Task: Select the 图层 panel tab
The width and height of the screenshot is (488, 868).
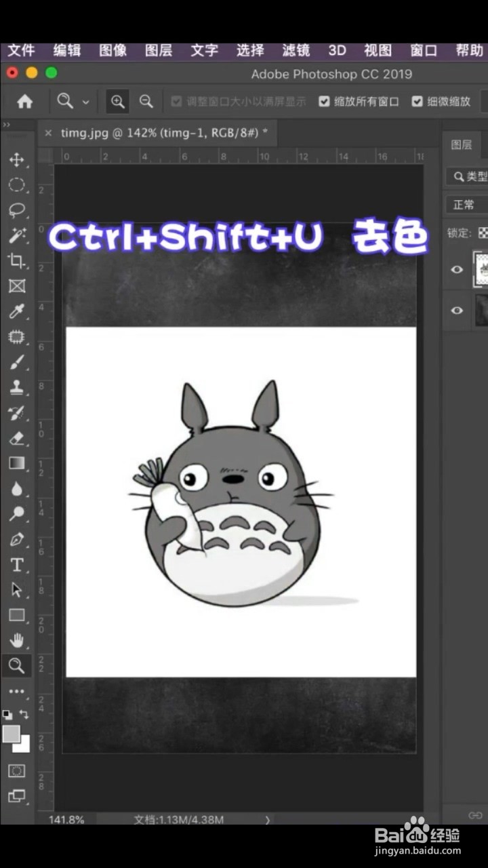Action: point(462,144)
